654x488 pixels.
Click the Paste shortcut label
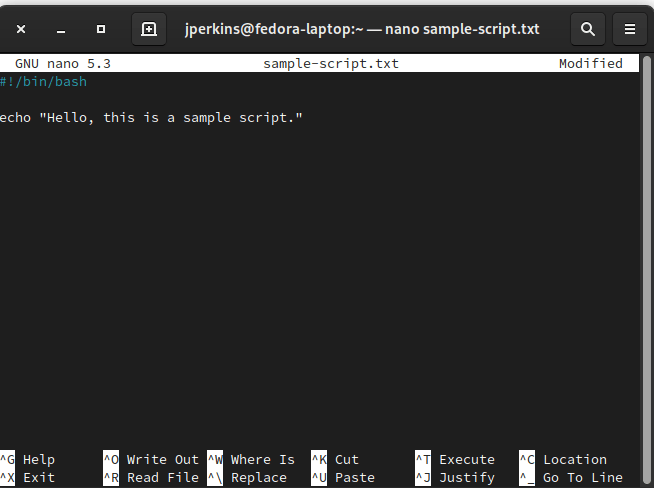[x=355, y=478]
